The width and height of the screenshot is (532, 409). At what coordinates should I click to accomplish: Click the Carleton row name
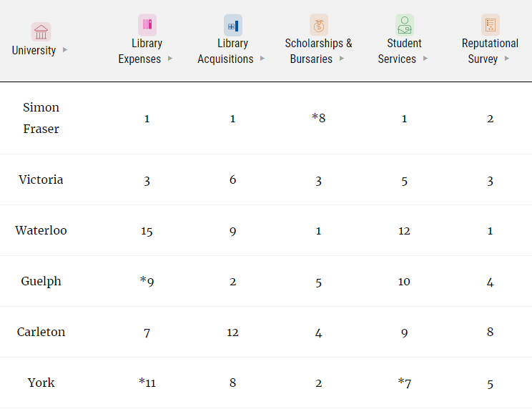tap(41, 332)
